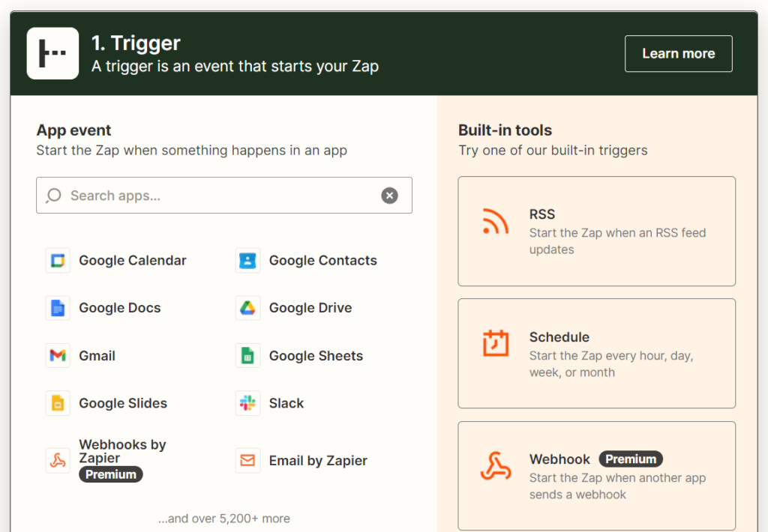Choose the Google Slides icon
Image resolution: width=768 pixels, height=532 pixels.
[58, 403]
